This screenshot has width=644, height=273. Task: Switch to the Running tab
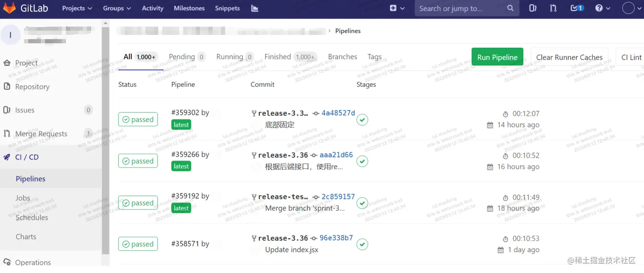tap(235, 57)
